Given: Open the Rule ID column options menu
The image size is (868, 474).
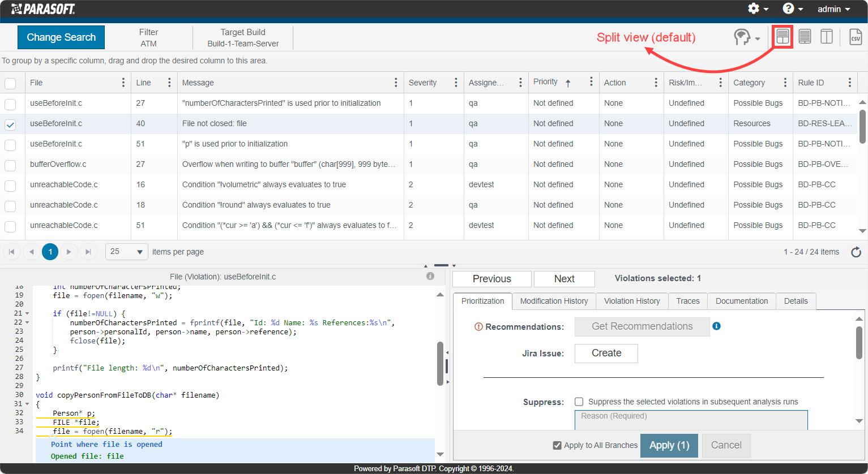Looking at the screenshot, I should click(850, 83).
